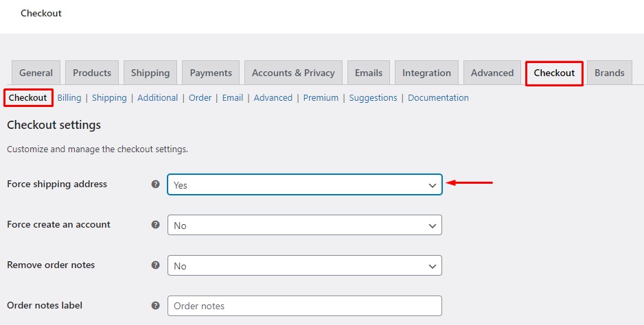Select the Accounts & Privacy tab

293,73
